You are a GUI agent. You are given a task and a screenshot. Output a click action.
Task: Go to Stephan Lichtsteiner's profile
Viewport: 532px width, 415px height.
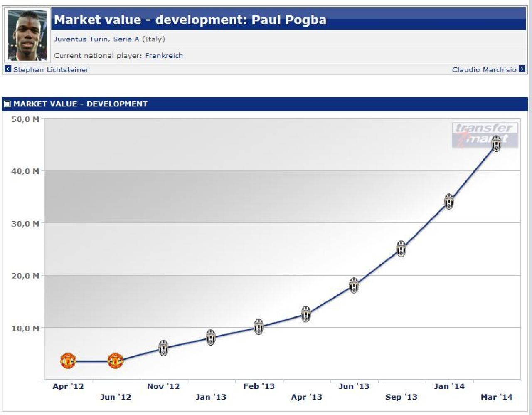click(51, 69)
